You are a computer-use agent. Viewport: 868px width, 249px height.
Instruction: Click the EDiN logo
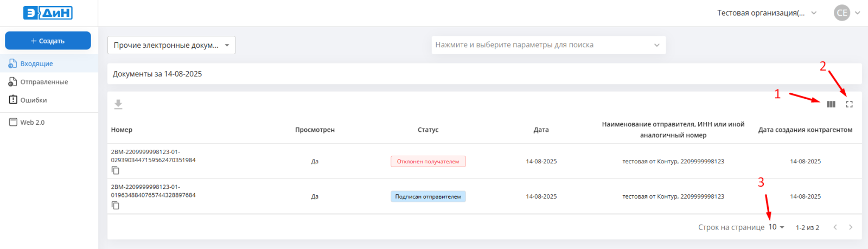point(48,13)
